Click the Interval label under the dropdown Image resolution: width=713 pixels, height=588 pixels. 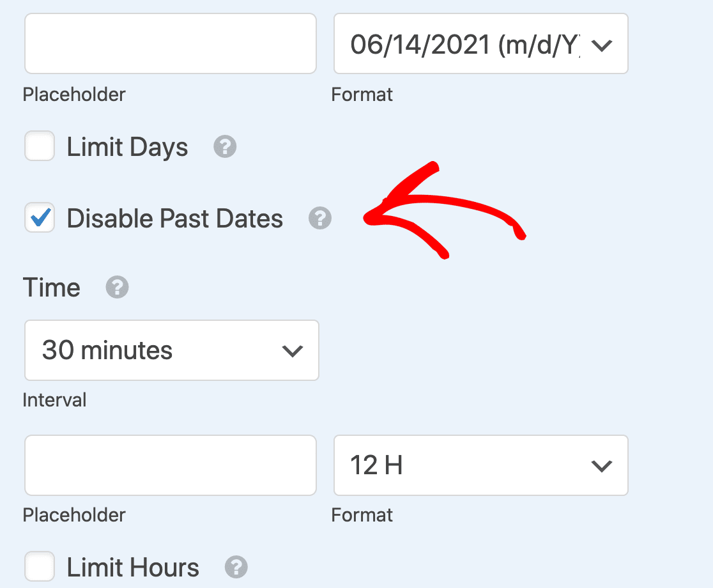coord(54,399)
